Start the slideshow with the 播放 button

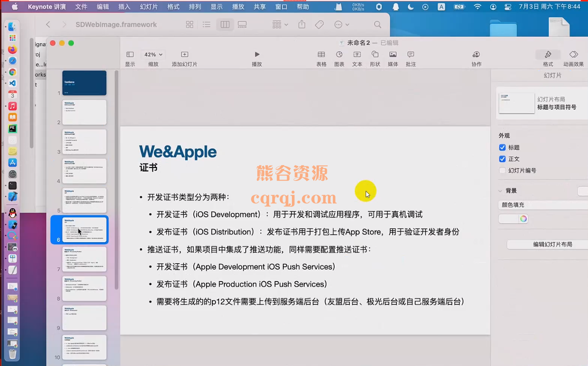pyautogui.click(x=257, y=59)
